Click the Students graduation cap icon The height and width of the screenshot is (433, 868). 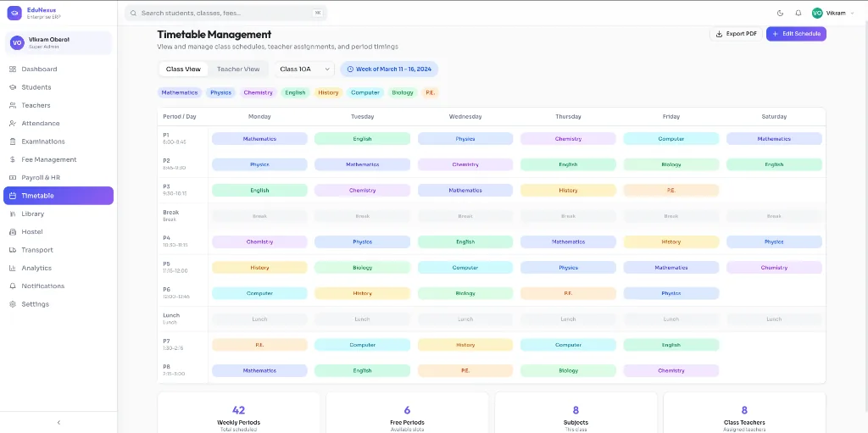[x=13, y=87]
